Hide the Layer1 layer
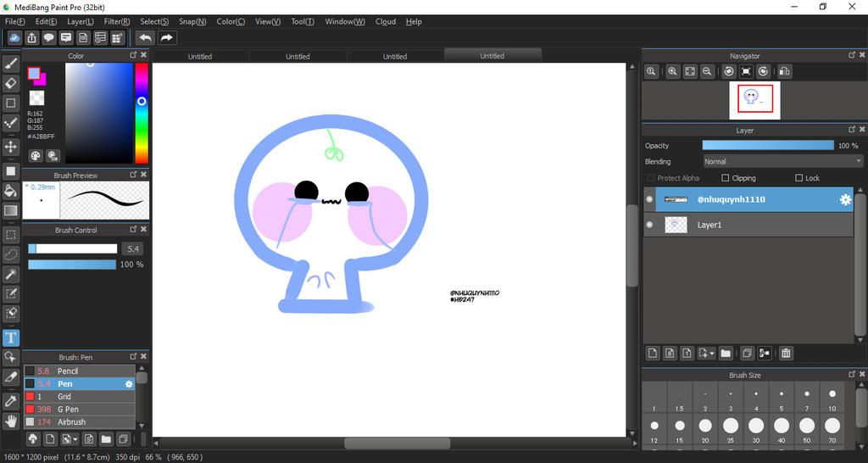This screenshot has width=868, height=463. point(650,225)
